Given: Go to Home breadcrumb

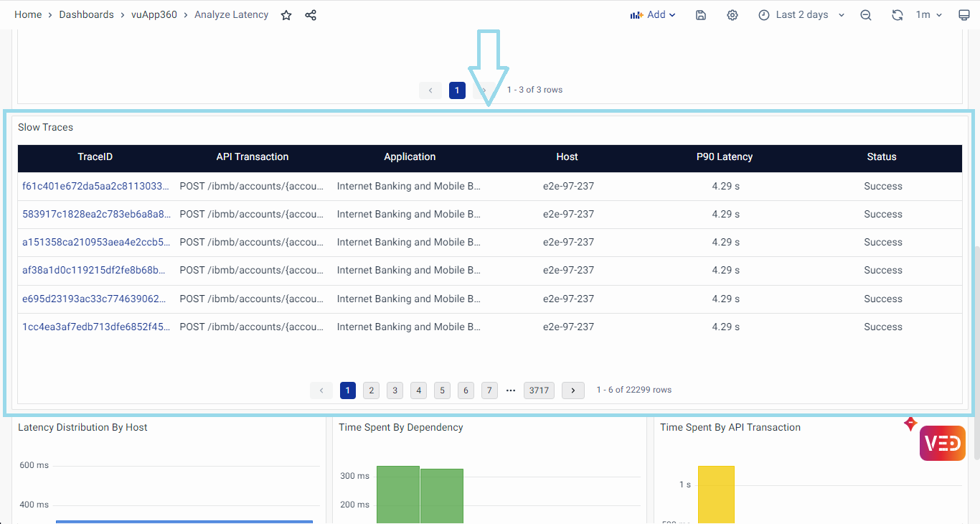Looking at the screenshot, I should (x=28, y=15).
